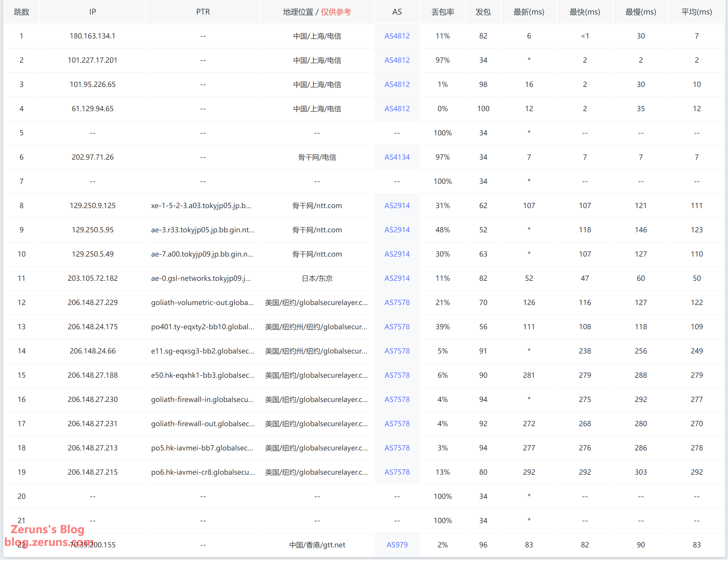Click the AS7578 link for hop 12
The image size is (728, 561).
pyautogui.click(x=397, y=302)
